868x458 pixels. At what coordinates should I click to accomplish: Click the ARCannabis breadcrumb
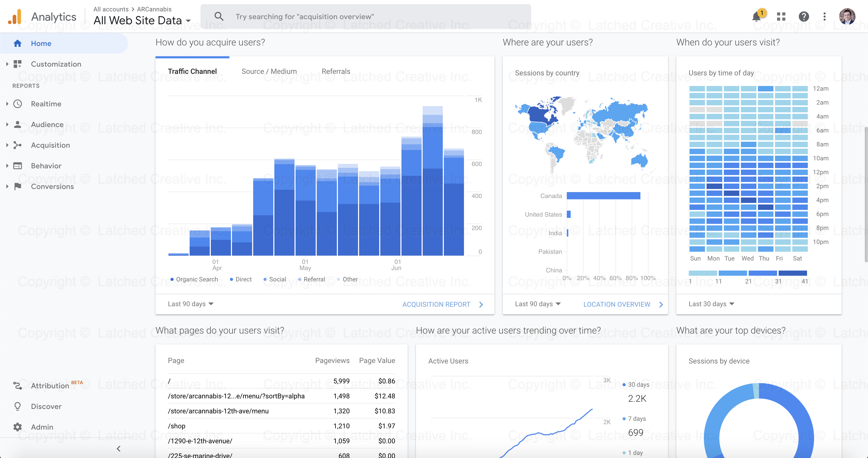coord(154,9)
